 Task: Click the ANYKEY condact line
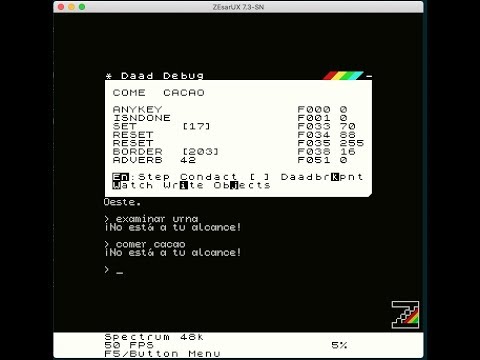point(138,109)
